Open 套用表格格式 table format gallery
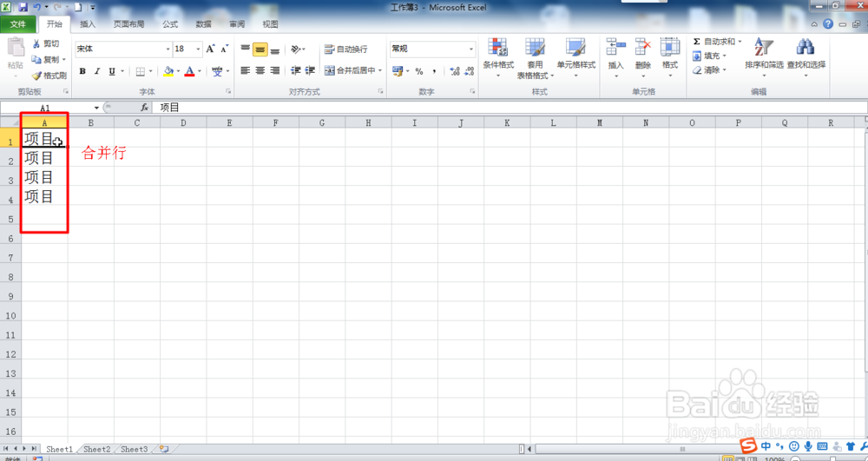The width and height of the screenshot is (868, 461). (535, 57)
